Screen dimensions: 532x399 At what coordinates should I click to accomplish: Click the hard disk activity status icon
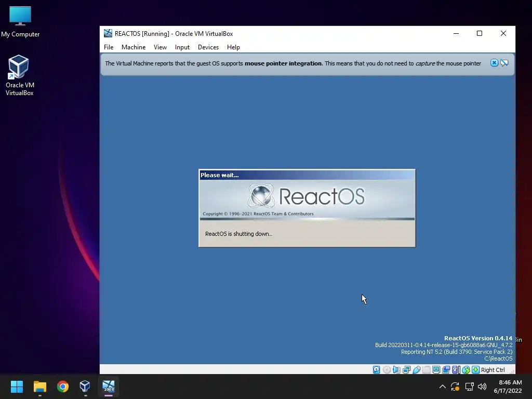376,369
